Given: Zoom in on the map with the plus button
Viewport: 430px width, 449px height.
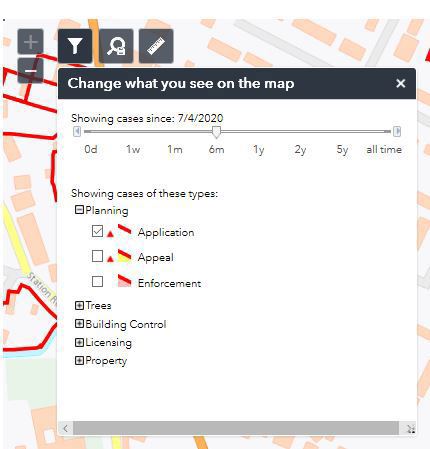Looking at the screenshot, I should coord(30,42).
